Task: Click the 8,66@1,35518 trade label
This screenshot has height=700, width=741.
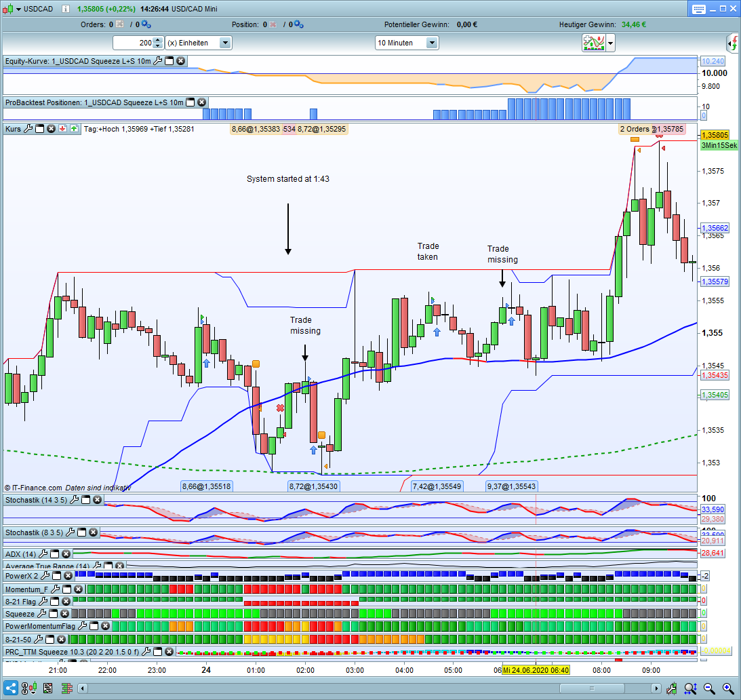Action: pos(207,486)
